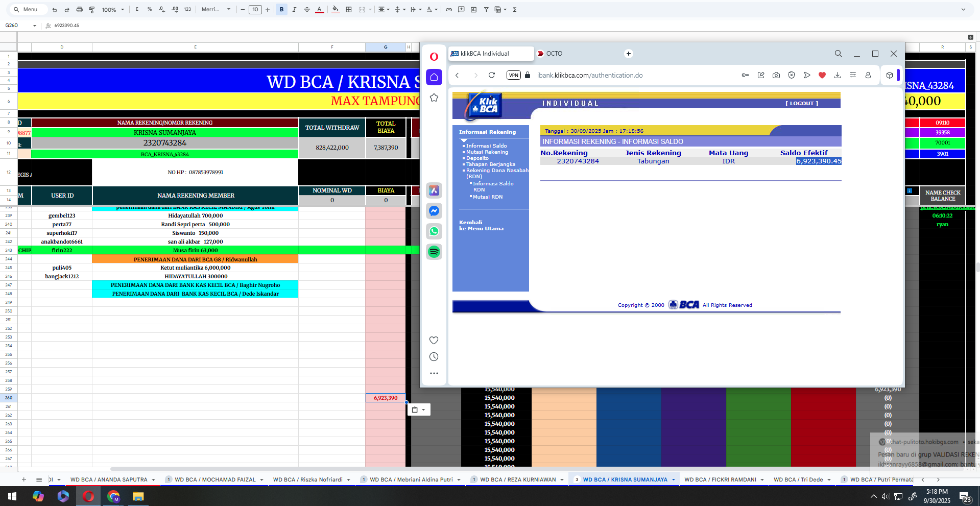Switch to WD BCA / Riszka Nofriardi sheet

(308, 479)
